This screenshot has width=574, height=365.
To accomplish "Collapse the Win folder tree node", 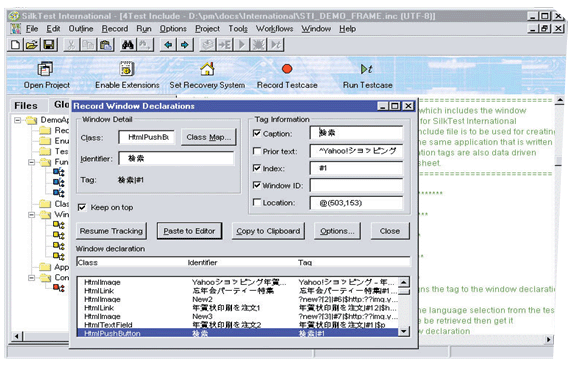I will (x=32, y=215).
